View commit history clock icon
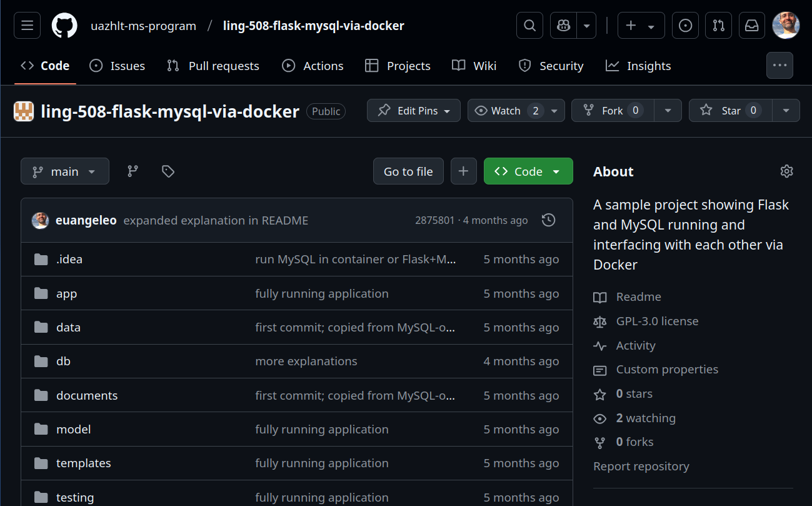The image size is (812, 506). tap(548, 220)
